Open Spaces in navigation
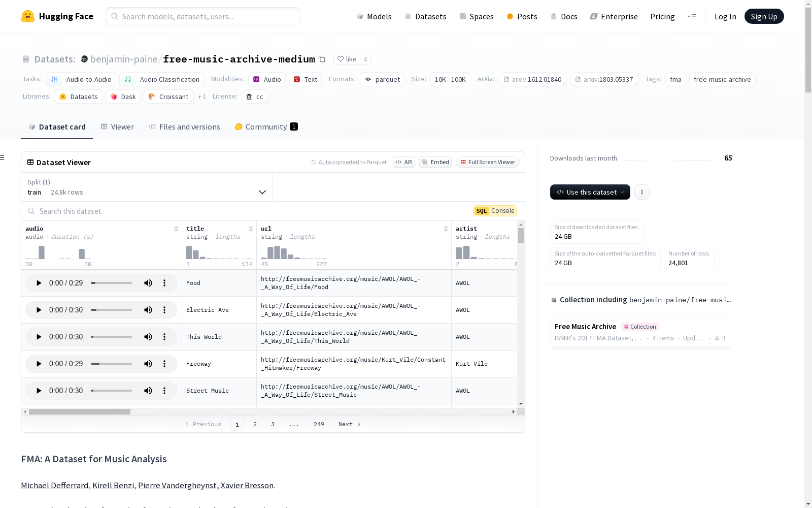812x508 pixels. (477, 16)
